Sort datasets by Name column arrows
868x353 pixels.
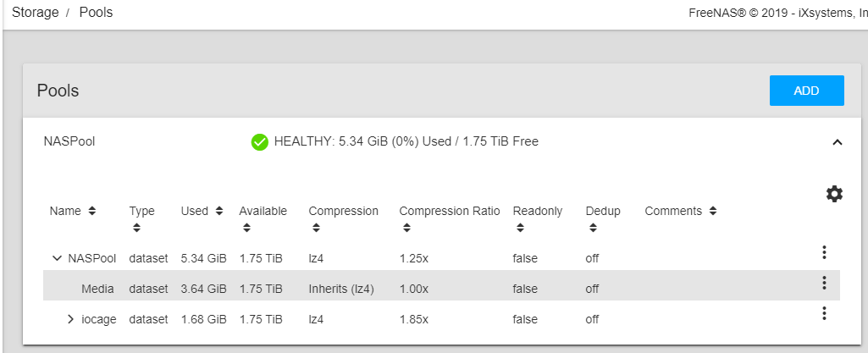[x=91, y=211]
